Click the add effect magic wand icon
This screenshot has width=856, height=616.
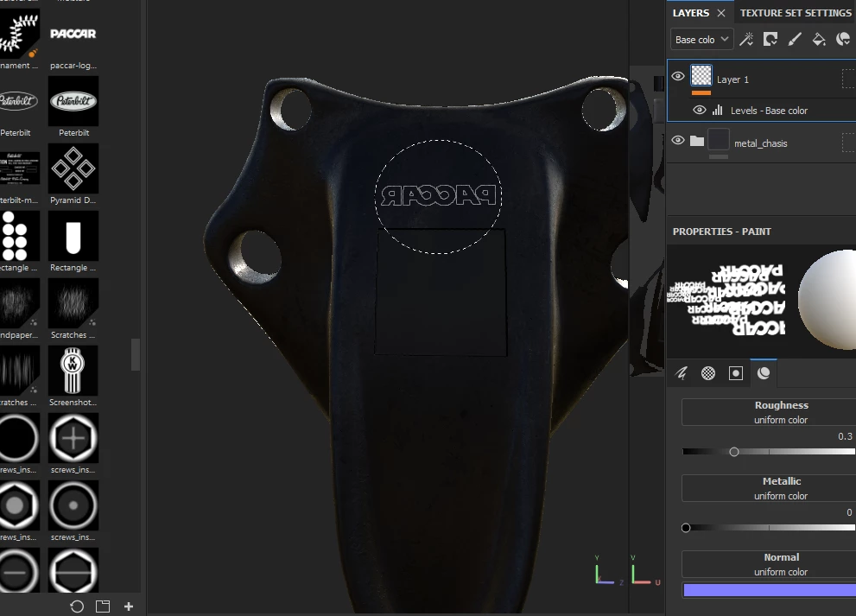point(746,39)
